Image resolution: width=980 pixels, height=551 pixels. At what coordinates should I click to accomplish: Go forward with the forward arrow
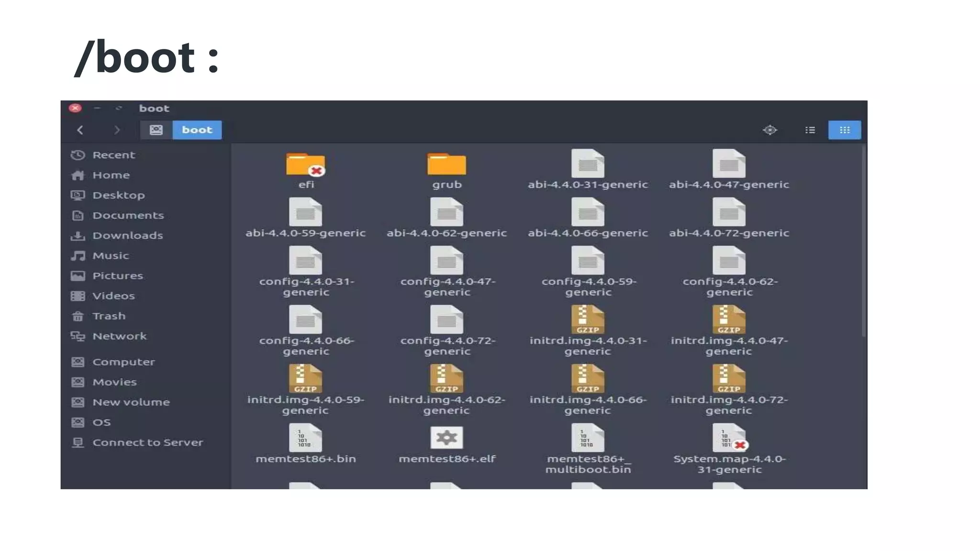point(117,130)
